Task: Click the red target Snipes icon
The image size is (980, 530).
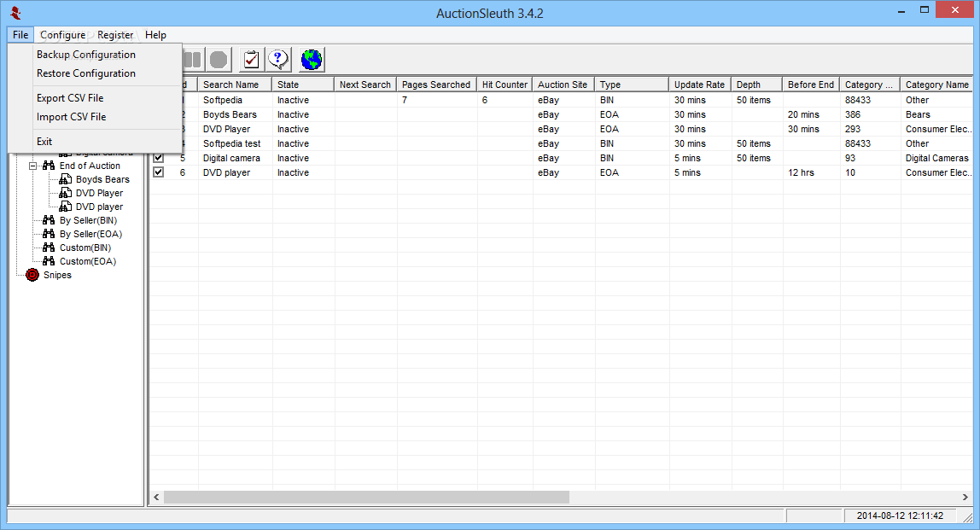Action: (x=32, y=275)
